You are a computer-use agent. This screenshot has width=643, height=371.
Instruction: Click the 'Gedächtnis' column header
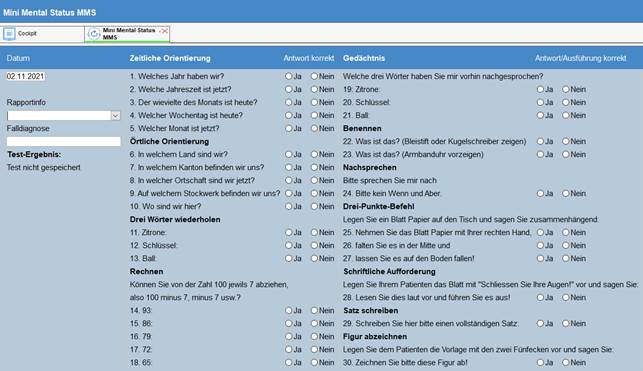[364, 58]
